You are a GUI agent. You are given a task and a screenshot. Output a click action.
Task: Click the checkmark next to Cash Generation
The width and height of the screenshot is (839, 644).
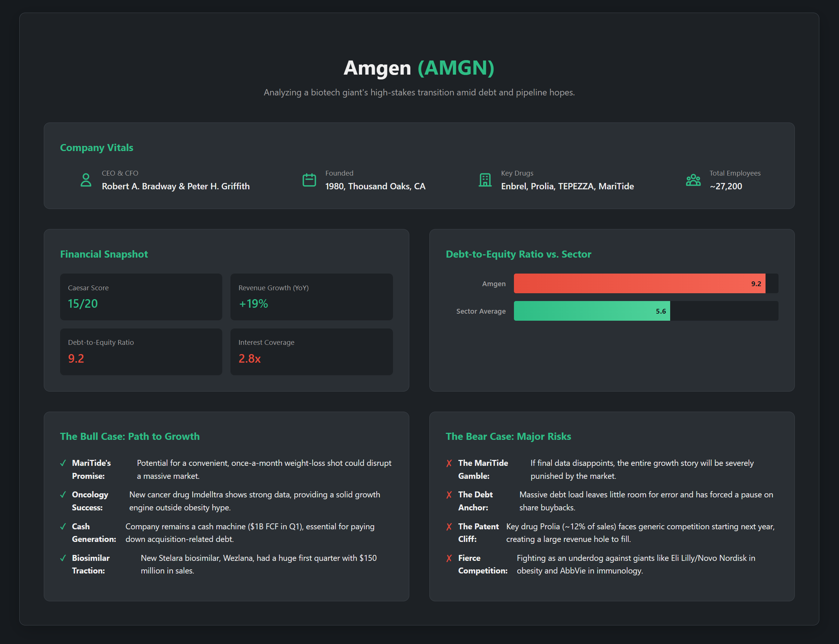click(63, 526)
